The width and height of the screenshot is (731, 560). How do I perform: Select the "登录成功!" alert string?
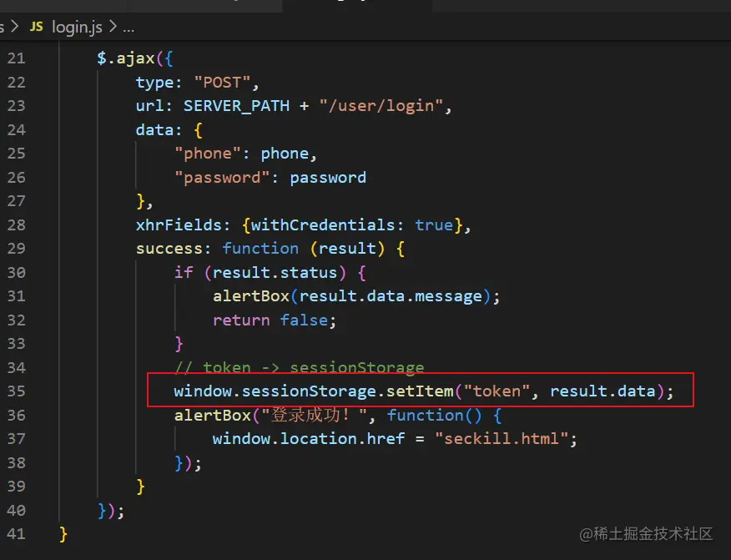tap(315, 415)
